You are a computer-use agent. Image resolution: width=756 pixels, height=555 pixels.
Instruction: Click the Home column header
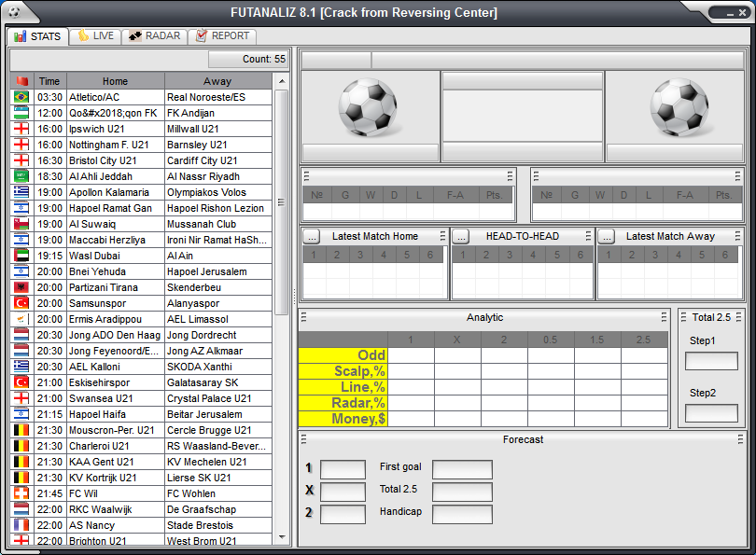[115, 81]
